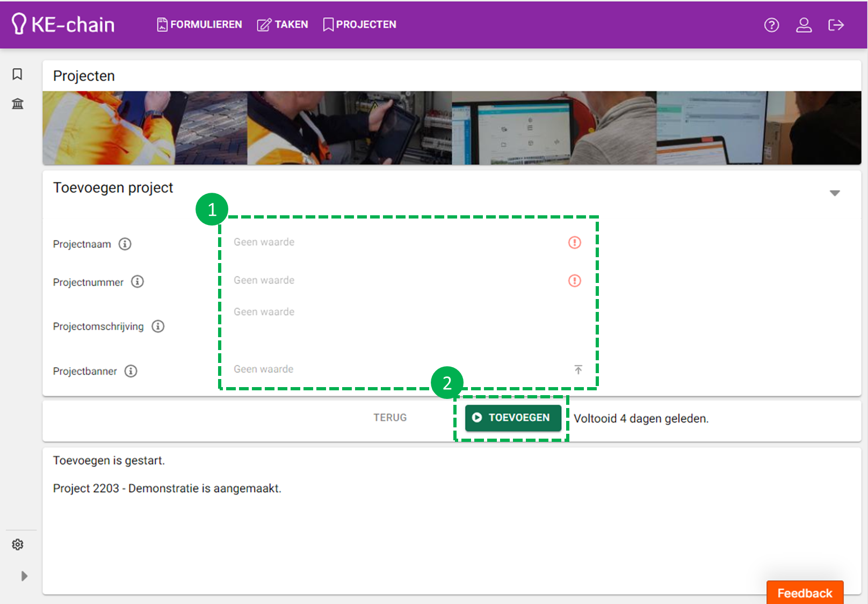
Task: Expand the left sidebar with arrow
Action: click(x=24, y=576)
